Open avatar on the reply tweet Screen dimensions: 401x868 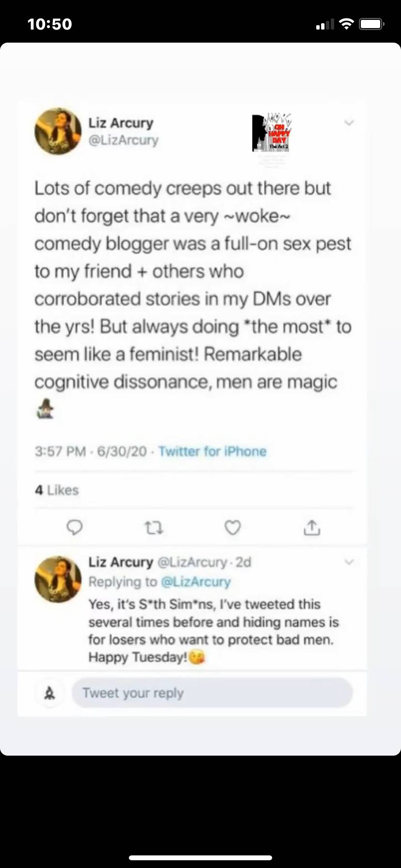click(x=58, y=579)
